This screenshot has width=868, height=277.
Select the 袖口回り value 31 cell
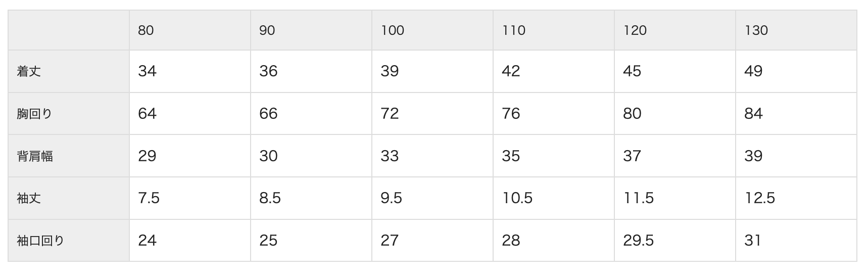(x=753, y=241)
